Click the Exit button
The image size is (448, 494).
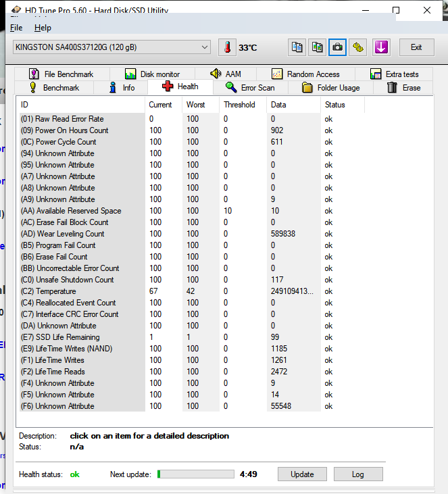point(416,47)
